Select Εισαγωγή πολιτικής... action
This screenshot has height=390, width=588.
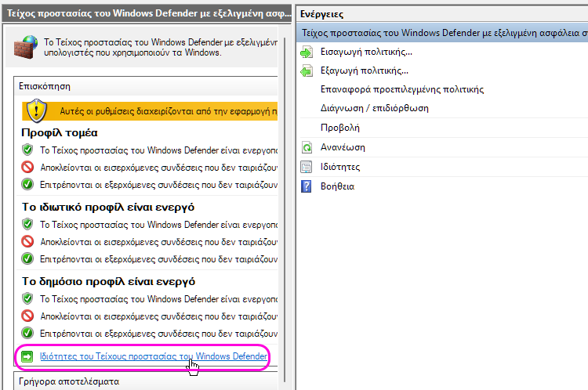366,52
